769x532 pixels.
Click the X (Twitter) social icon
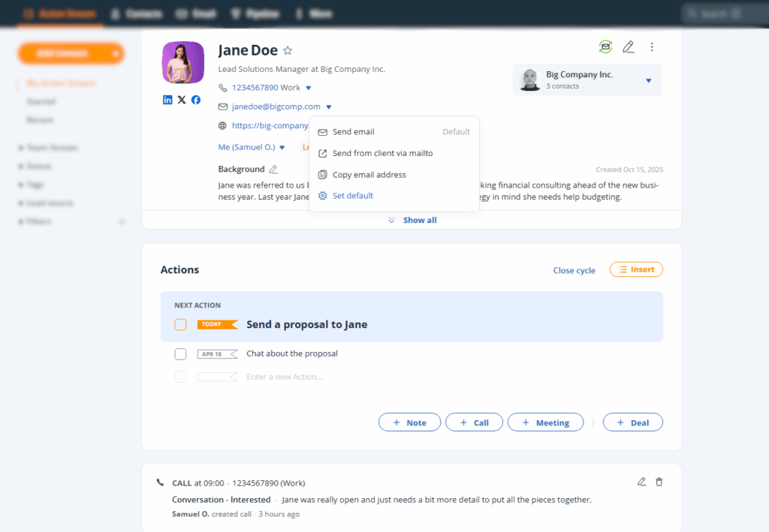point(181,99)
